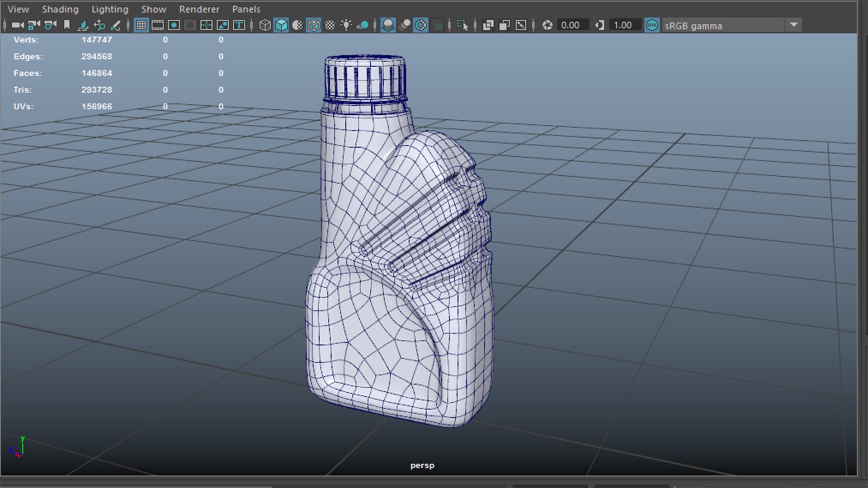
Task: Click the Multisample Anti-aliasing icon
Action: (421, 25)
